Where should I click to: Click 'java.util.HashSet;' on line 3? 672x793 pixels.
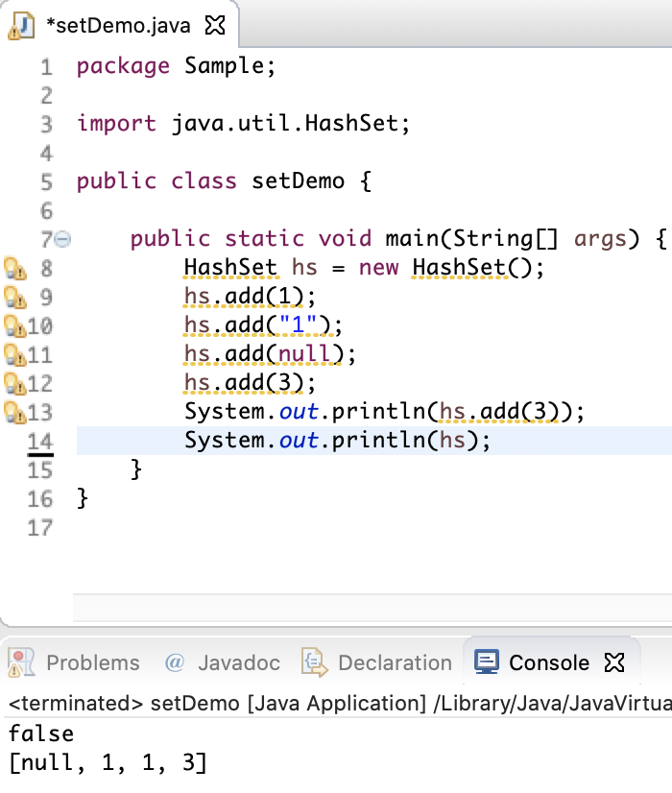(291, 125)
